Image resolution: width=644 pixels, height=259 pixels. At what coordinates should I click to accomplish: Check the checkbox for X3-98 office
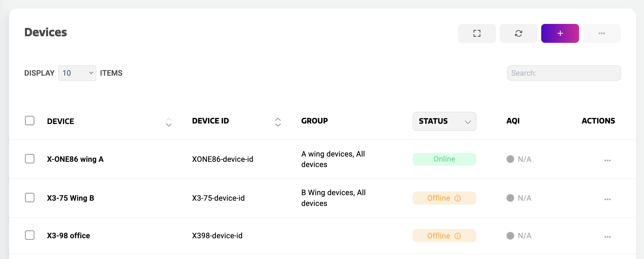click(x=30, y=235)
